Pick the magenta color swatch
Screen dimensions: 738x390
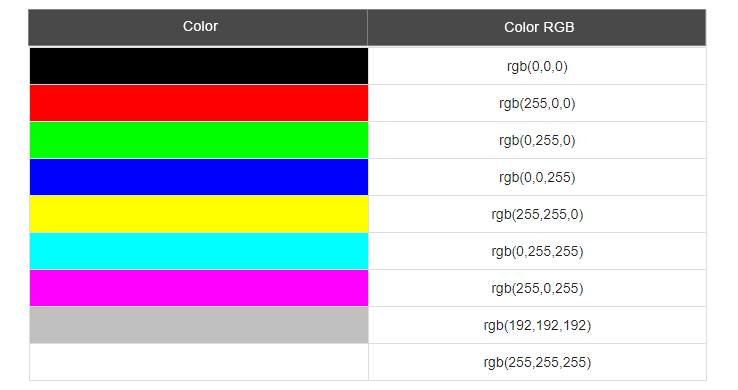[x=199, y=288]
